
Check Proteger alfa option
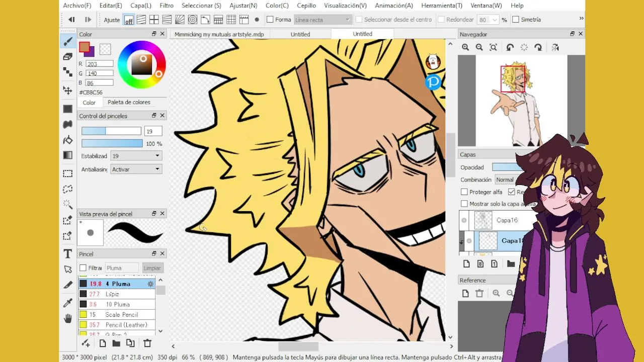(464, 192)
